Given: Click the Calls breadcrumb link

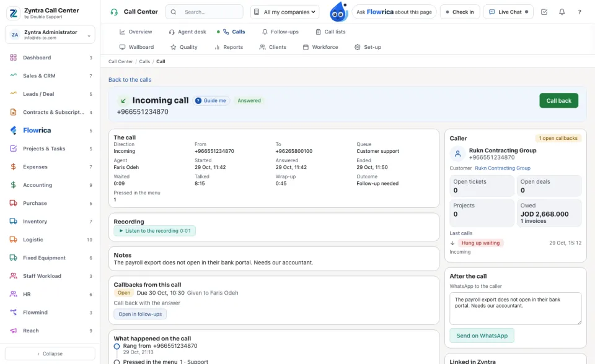Looking at the screenshot, I should coord(144,61).
